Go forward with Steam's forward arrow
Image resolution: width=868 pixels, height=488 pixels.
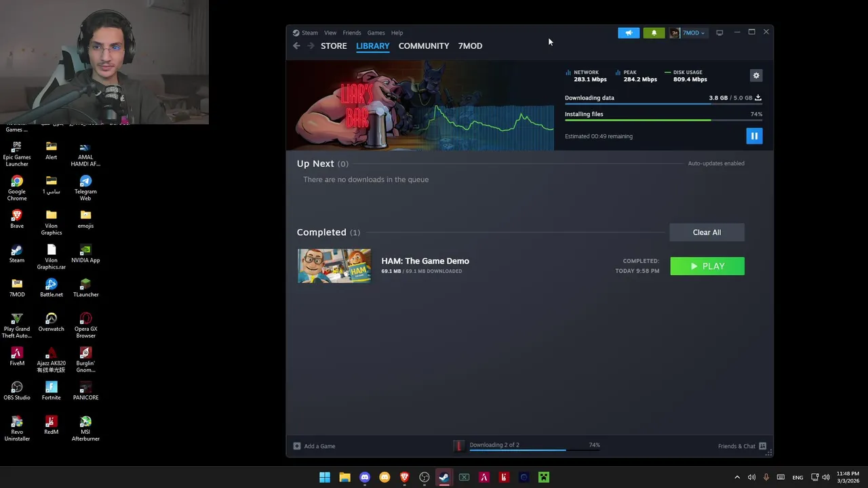point(311,45)
